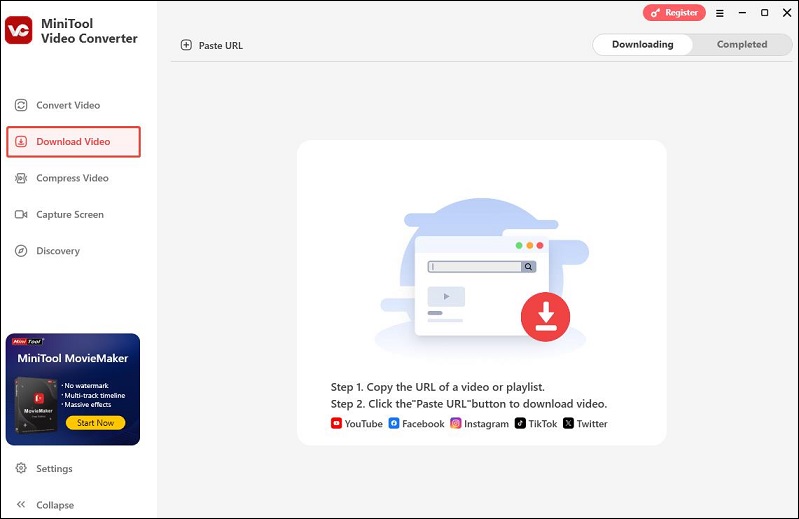The image size is (799, 519).
Task: Click the red download arrow illustration
Action: [x=545, y=316]
